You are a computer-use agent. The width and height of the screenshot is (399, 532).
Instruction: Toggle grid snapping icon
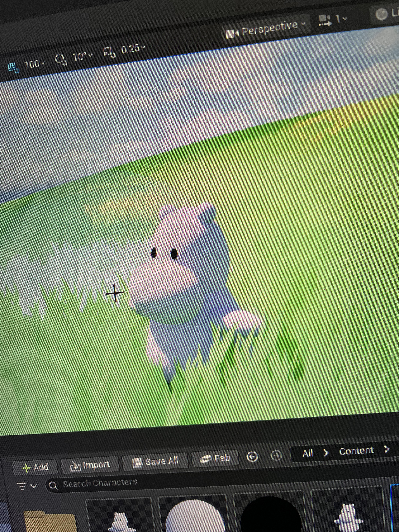[x=13, y=68]
